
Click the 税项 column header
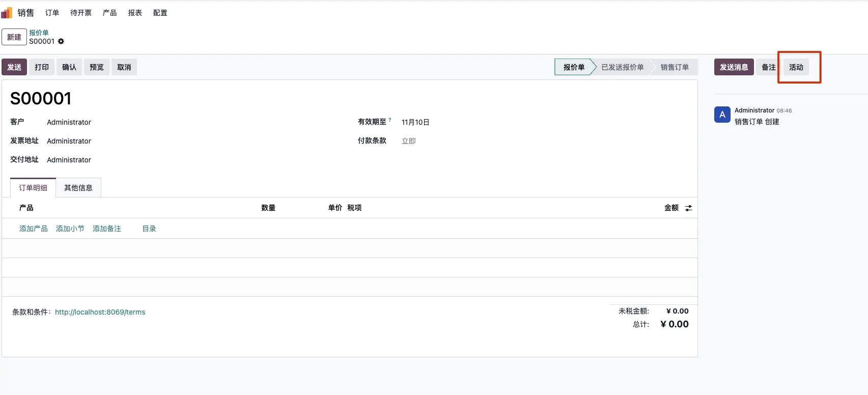[354, 208]
